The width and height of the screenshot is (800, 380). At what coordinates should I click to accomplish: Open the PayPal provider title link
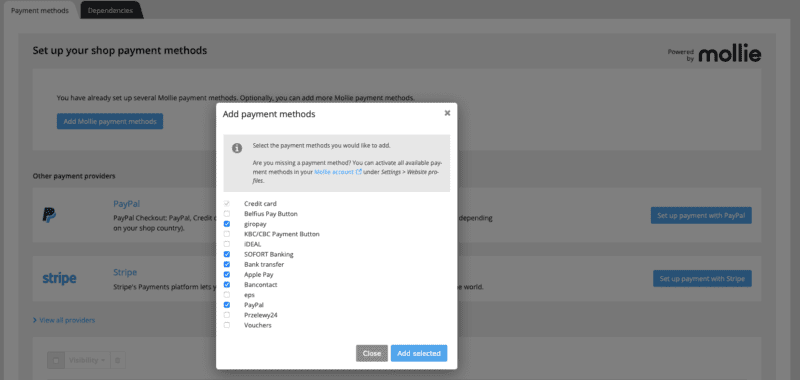[127, 204]
